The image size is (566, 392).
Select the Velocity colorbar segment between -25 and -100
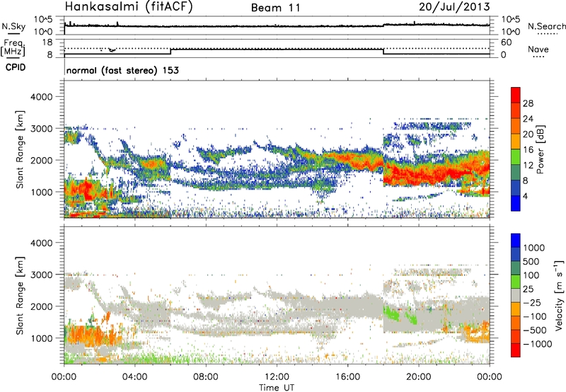click(x=516, y=309)
